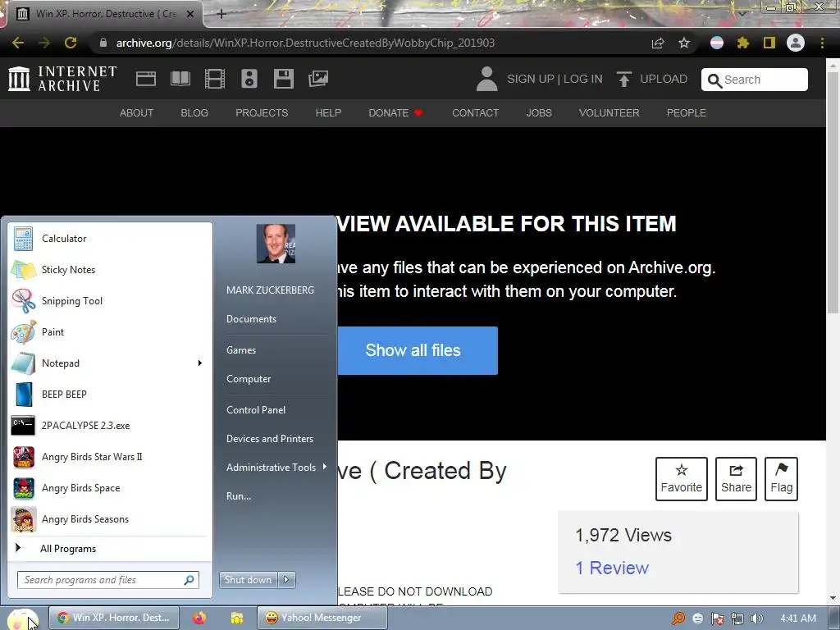Bookmark page with star icon
The width and height of the screenshot is (840, 630).
pos(684,43)
